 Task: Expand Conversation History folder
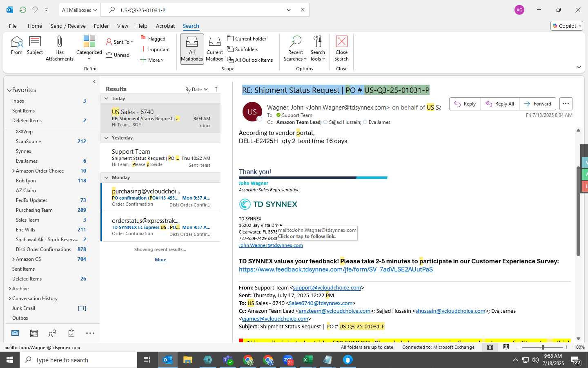click(10, 298)
